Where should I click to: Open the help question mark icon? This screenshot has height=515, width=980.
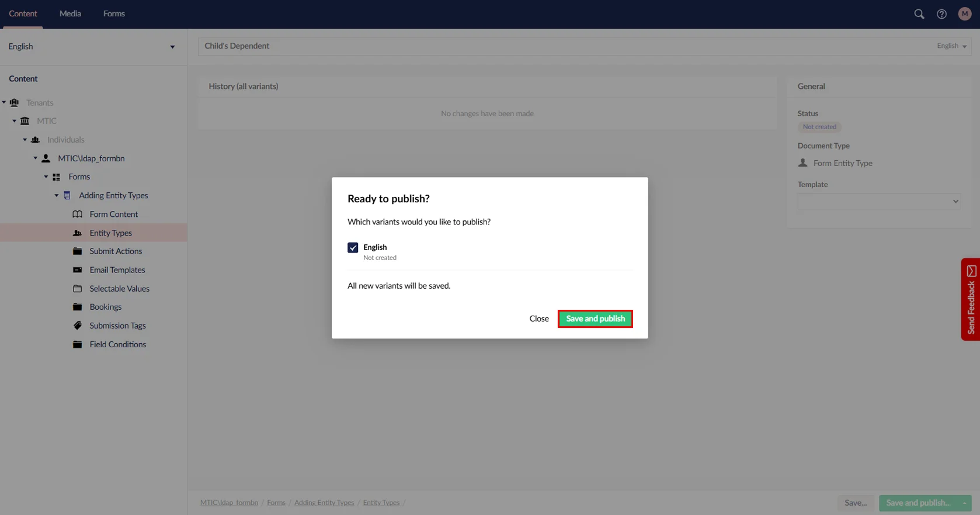click(941, 14)
